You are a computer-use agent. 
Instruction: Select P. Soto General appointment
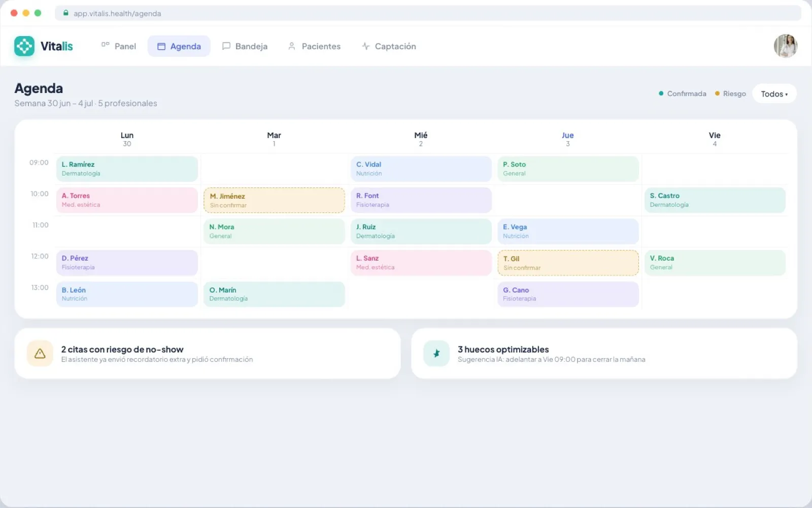(x=568, y=169)
